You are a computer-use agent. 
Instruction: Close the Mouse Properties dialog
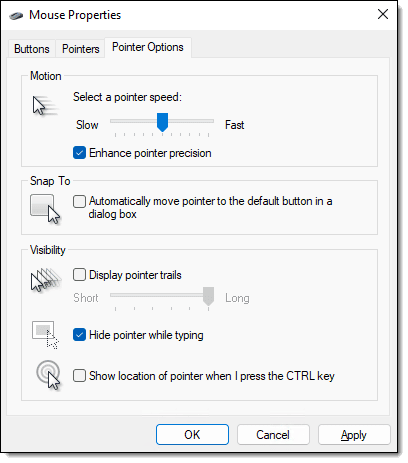click(383, 14)
